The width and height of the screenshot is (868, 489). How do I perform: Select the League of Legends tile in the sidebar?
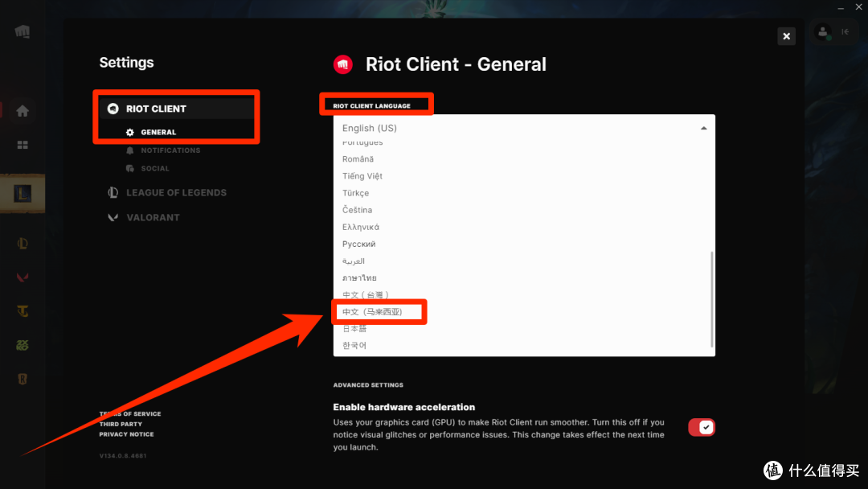(x=23, y=193)
